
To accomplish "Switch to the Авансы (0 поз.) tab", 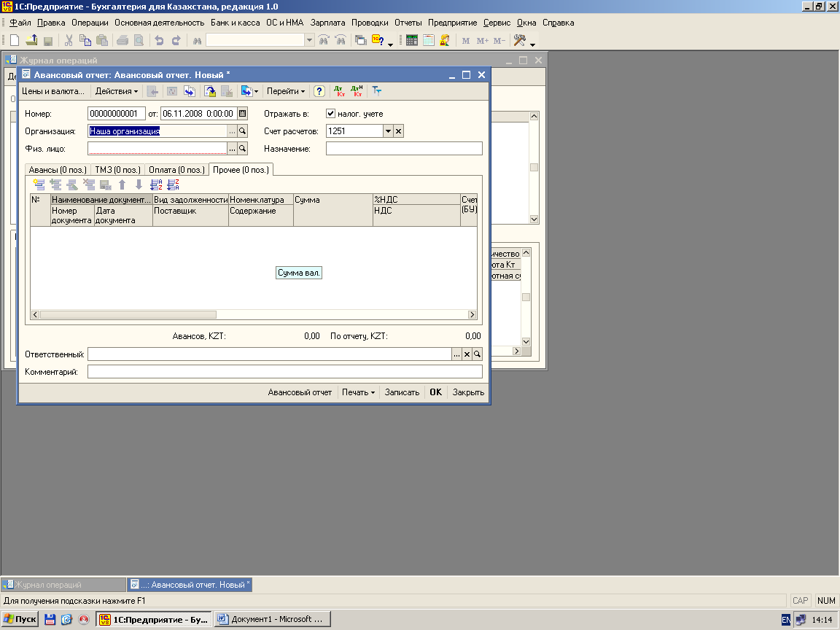I will pyautogui.click(x=58, y=170).
